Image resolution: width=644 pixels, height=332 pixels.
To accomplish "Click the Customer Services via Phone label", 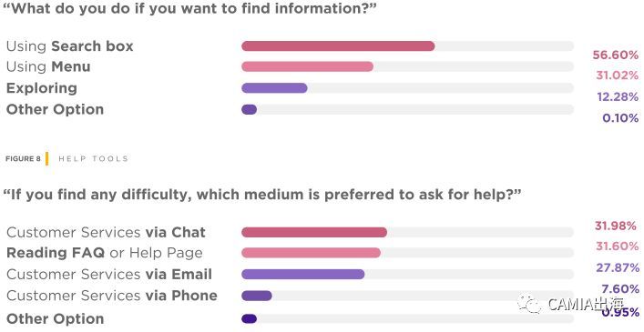I will [x=112, y=296].
